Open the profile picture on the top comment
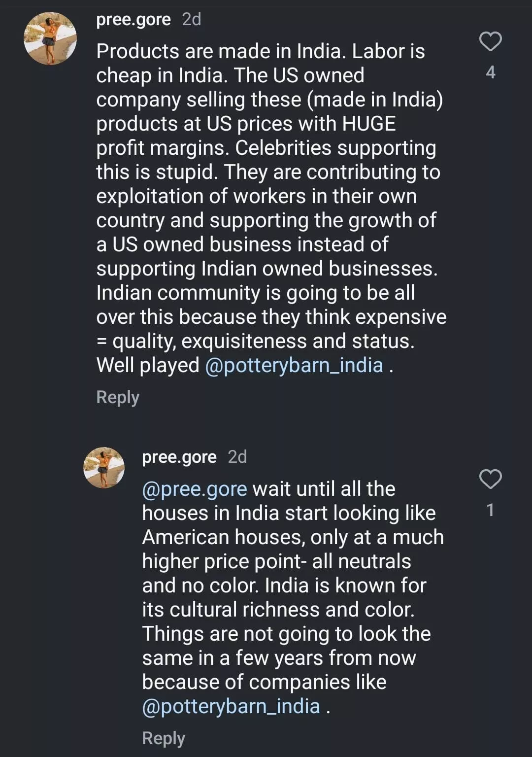532x757 pixels. pyautogui.click(x=50, y=39)
